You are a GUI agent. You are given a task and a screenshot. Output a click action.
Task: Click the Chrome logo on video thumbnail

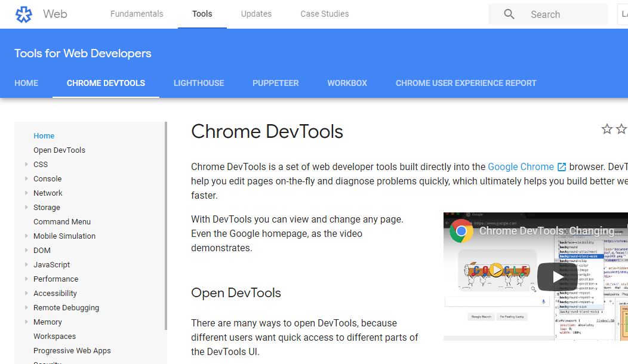pyautogui.click(x=461, y=230)
